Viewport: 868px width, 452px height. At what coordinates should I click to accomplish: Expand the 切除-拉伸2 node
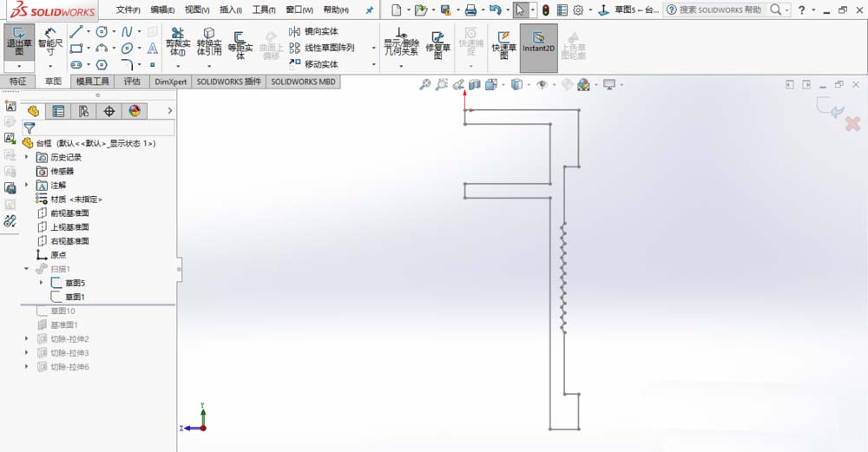pos(27,338)
